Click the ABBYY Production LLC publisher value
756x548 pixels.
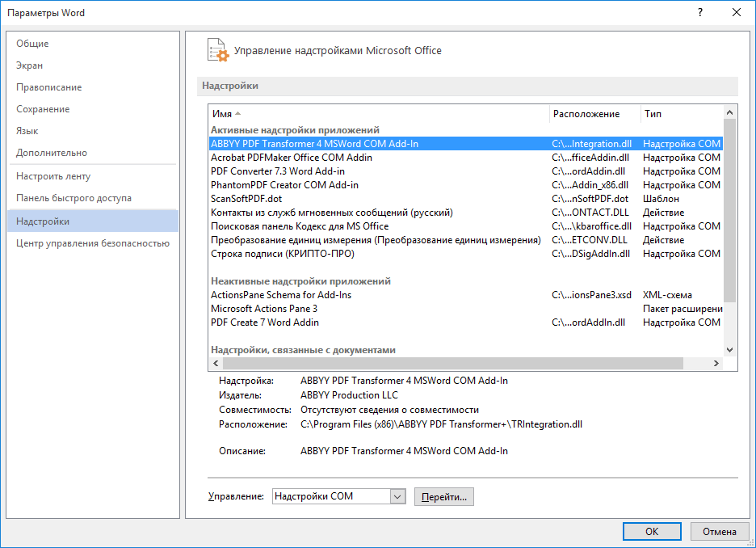coord(349,395)
